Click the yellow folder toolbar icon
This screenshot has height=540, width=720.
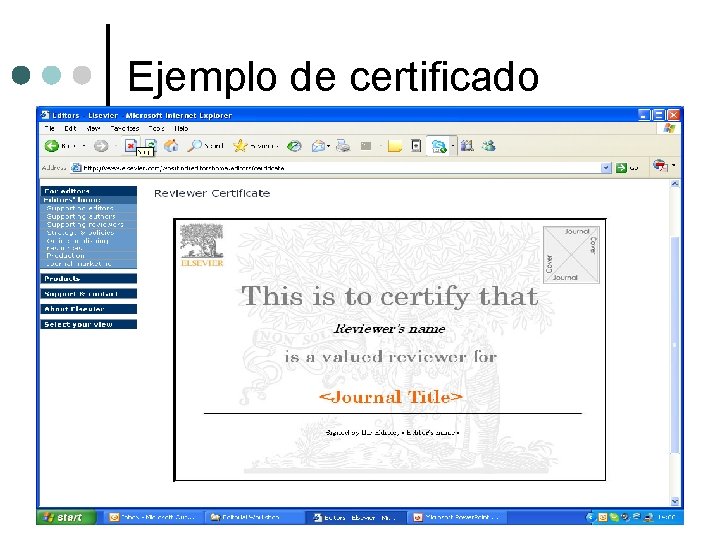(x=394, y=146)
